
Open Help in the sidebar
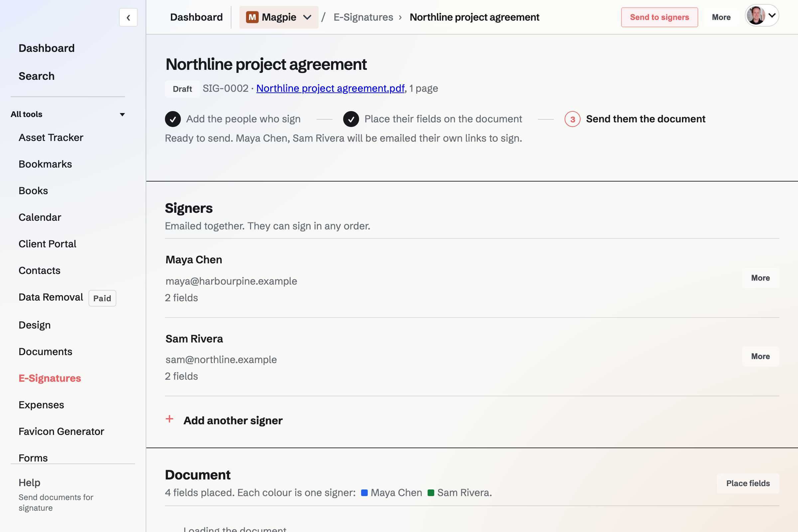pos(29,482)
